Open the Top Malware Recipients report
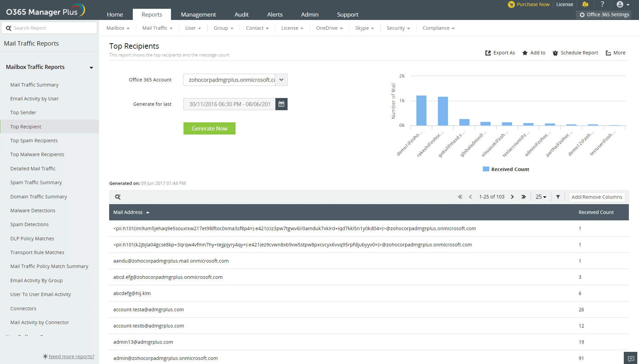The image size is (639, 364). click(x=37, y=154)
